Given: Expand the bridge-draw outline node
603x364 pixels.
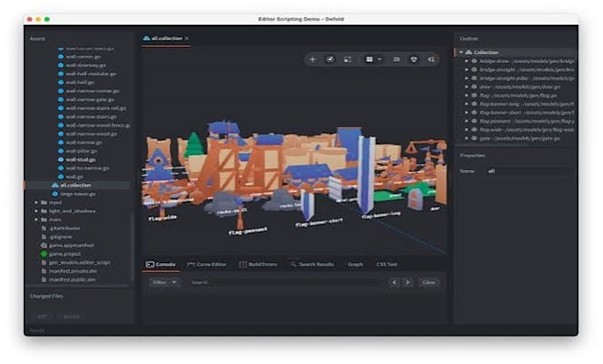Looking at the screenshot, I should (x=466, y=61).
